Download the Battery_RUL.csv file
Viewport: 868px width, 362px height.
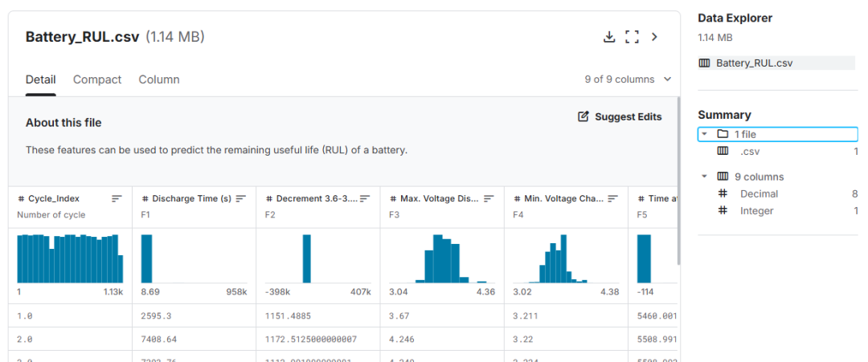pos(609,37)
